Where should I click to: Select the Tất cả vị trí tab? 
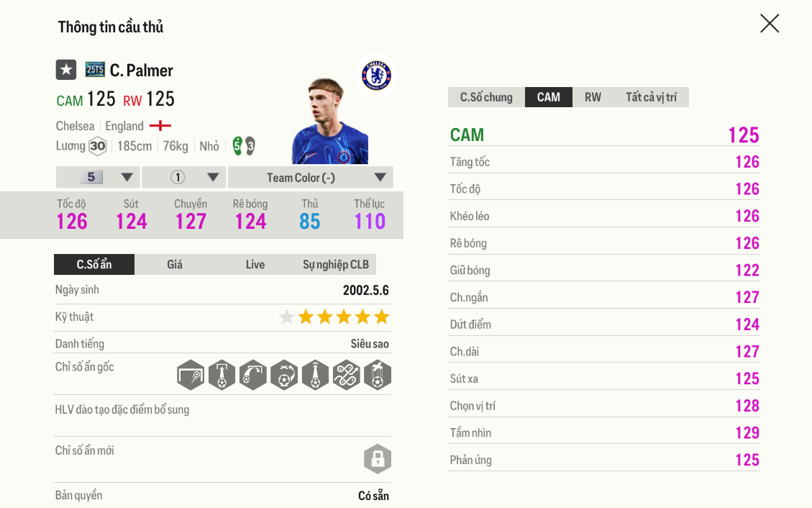pyautogui.click(x=651, y=97)
